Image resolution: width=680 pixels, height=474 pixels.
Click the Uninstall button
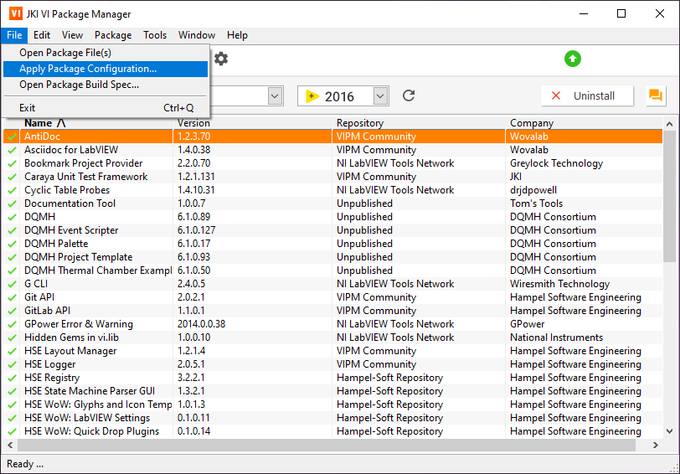587,96
